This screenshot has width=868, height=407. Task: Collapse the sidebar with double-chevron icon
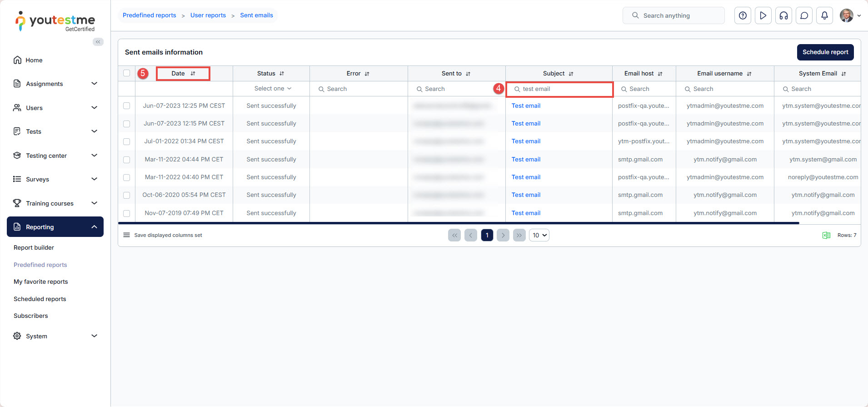click(98, 42)
